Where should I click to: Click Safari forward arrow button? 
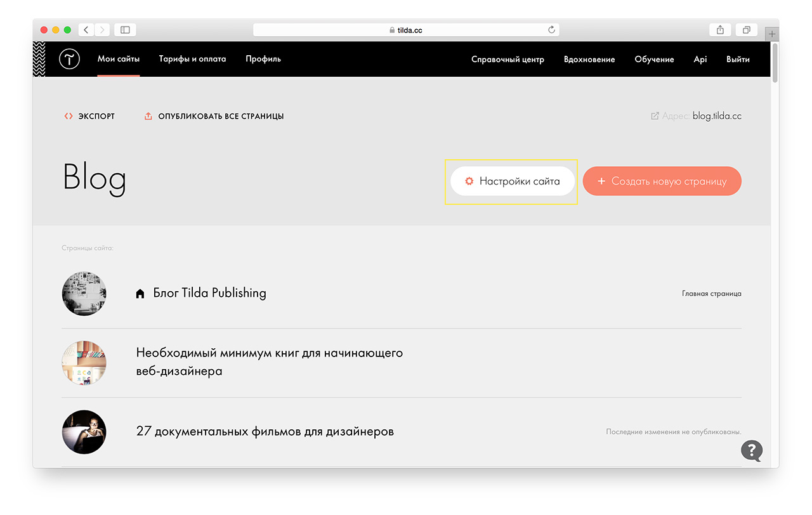(x=102, y=30)
